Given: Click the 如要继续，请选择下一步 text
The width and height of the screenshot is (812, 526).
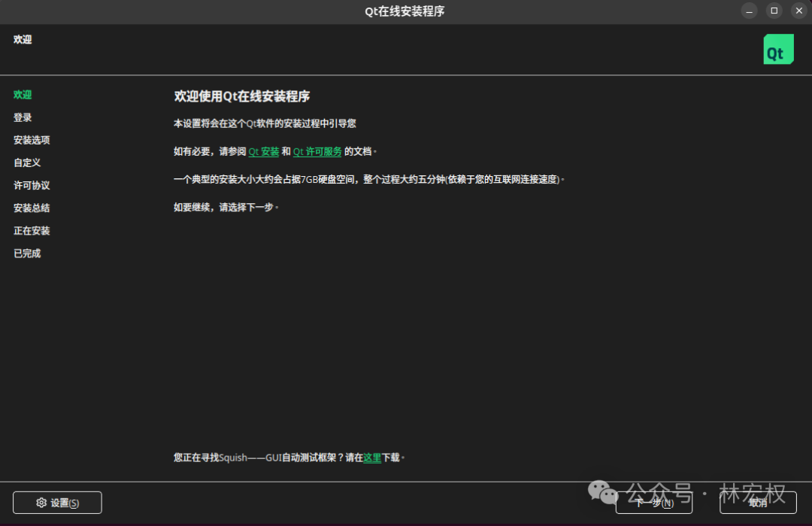Looking at the screenshot, I should 226,207.
